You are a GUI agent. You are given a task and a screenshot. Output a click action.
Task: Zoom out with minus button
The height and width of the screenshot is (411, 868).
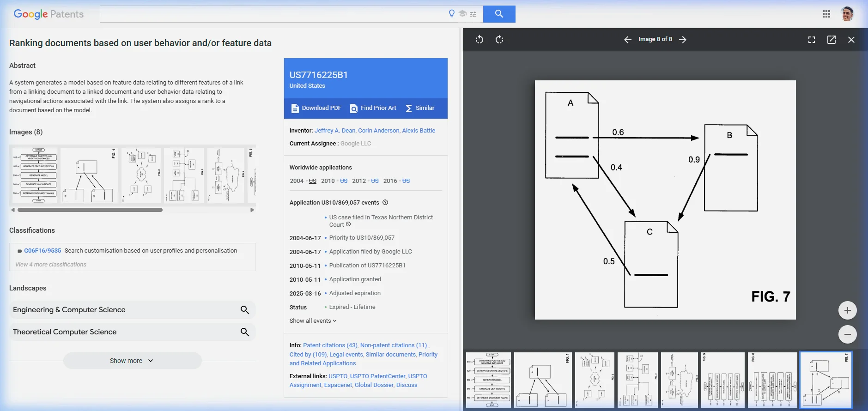pos(848,334)
